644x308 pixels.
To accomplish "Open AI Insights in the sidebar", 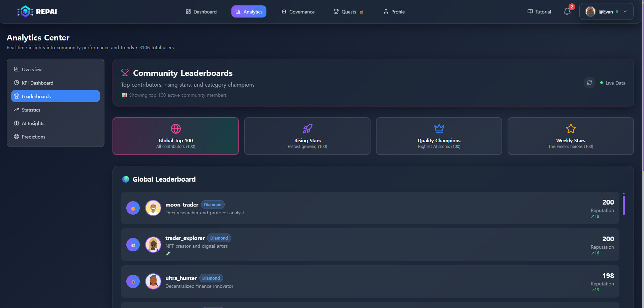I will click(x=33, y=123).
